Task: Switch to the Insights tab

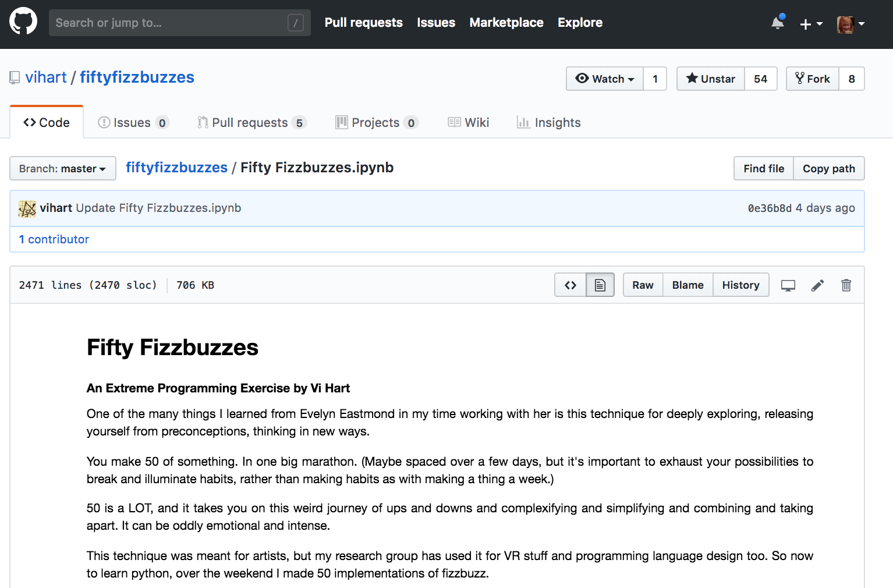Action: (549, 122)
